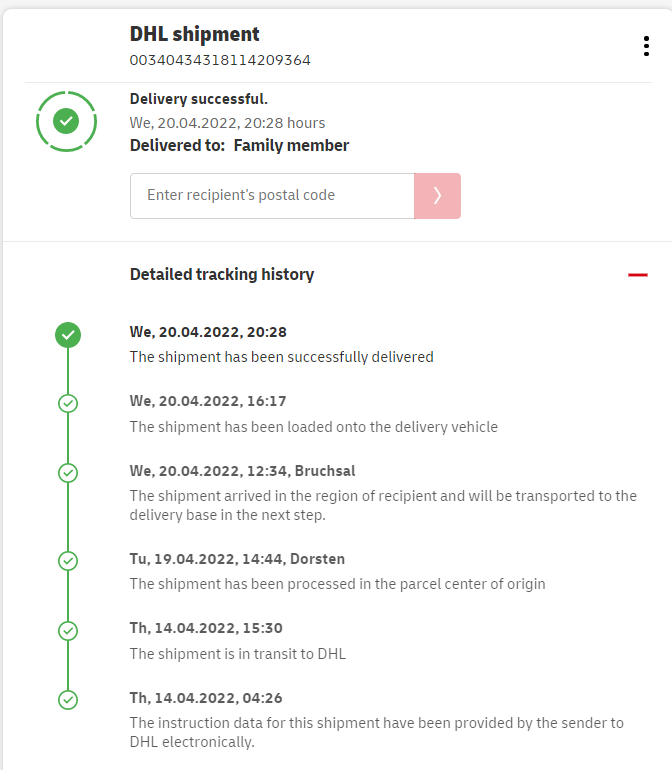
Task: Click the shipment number 00340434318114209364
Action: coord(220,60)
